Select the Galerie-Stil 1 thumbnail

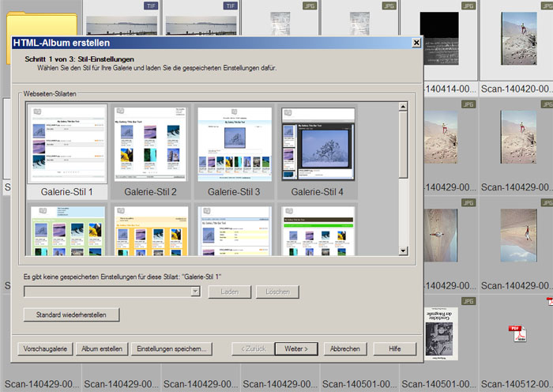tap(67, 145)
